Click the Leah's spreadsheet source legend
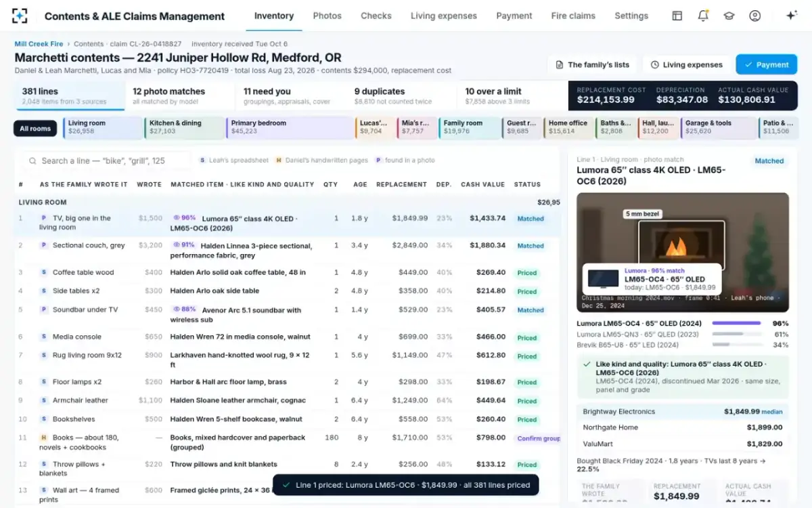 point(233,161)
